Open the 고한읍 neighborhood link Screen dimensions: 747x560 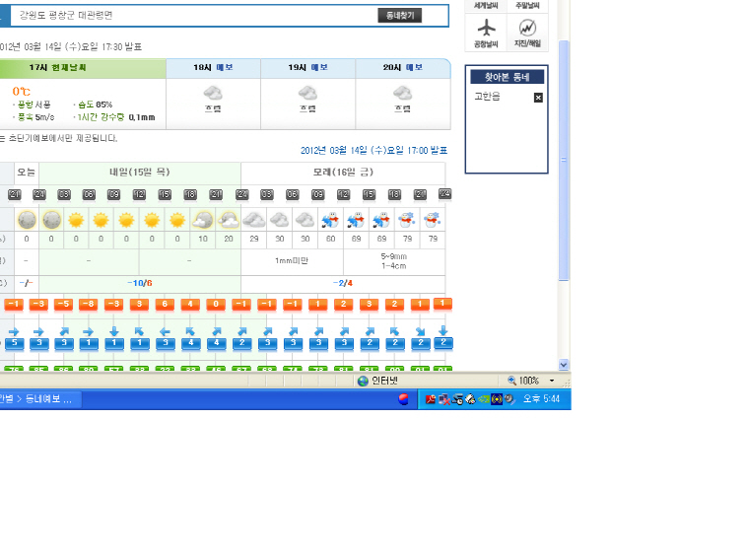tap(487, 97)
